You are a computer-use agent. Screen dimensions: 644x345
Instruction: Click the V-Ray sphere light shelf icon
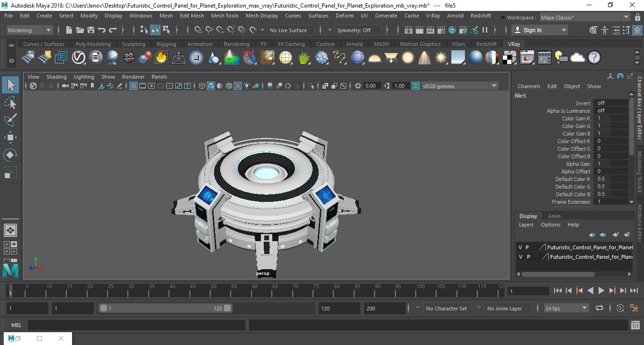[408, 58]
